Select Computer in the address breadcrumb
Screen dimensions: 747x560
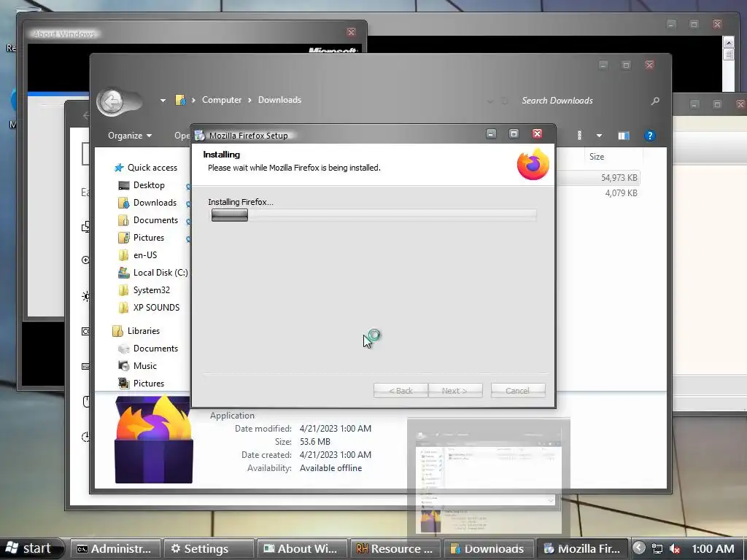pos(222,100)
